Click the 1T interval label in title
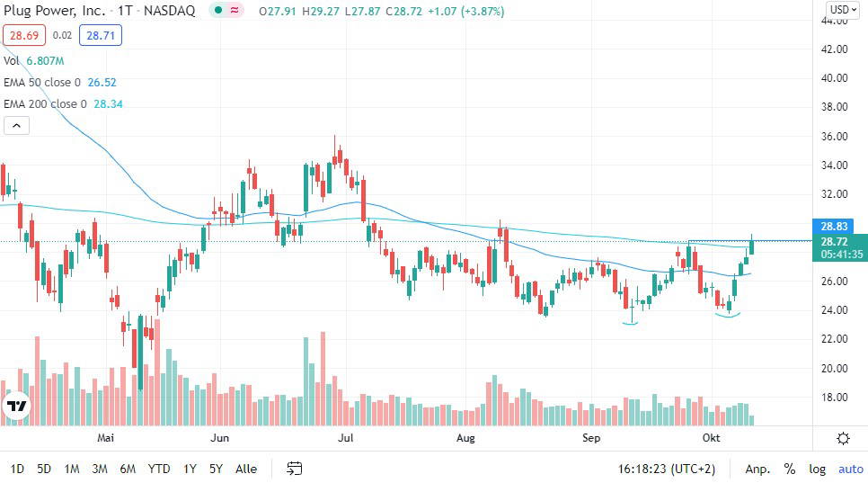This screenshot has height=483, width=868. [125, 11]
